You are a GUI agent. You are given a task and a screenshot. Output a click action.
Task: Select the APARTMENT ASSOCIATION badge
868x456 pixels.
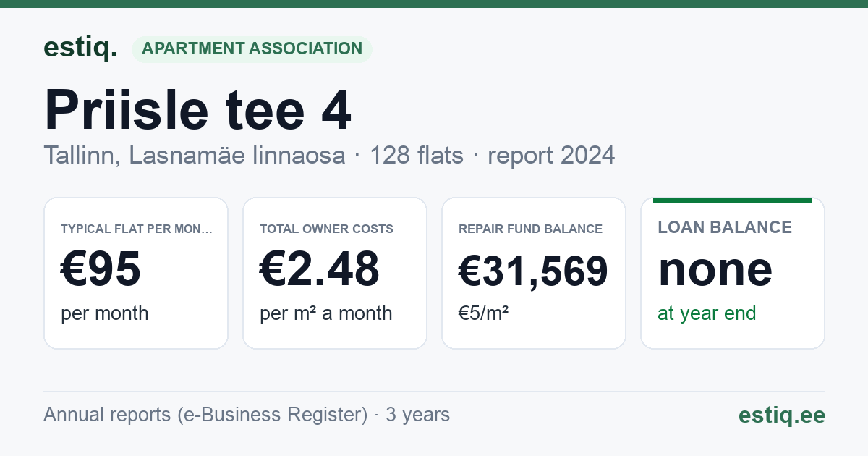coord(252,49)
